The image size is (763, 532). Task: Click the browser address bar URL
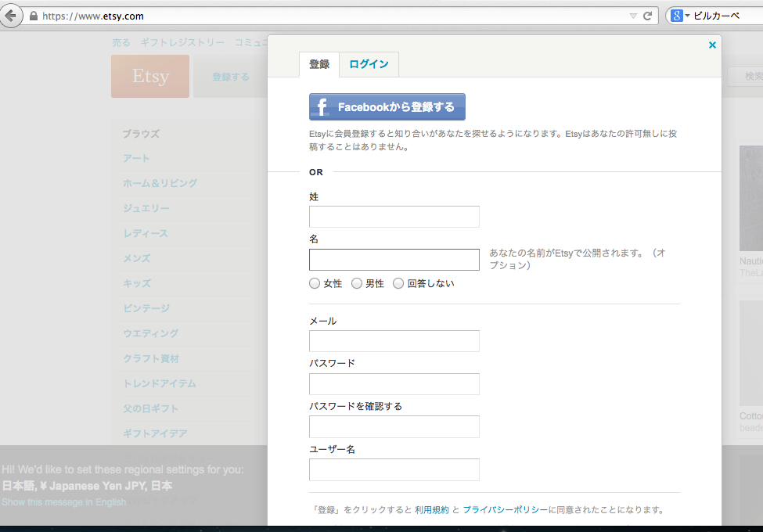93,16
